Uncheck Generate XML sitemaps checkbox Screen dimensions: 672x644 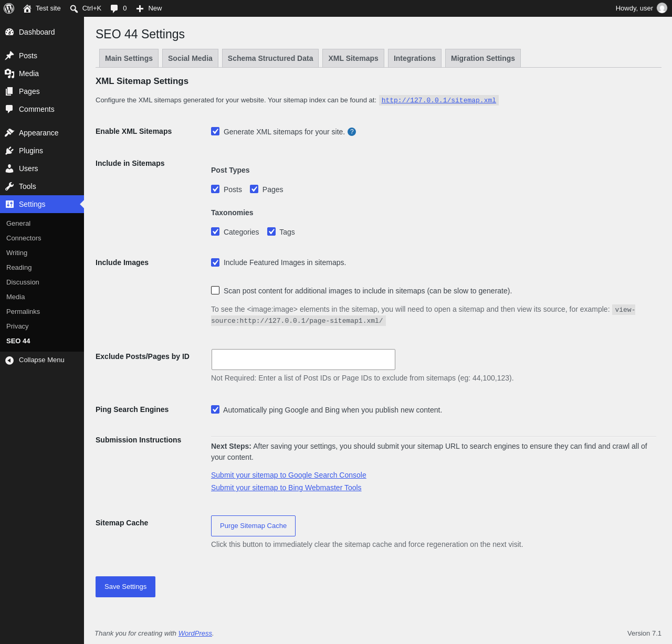pyautogui.click(x=215, y=131)
